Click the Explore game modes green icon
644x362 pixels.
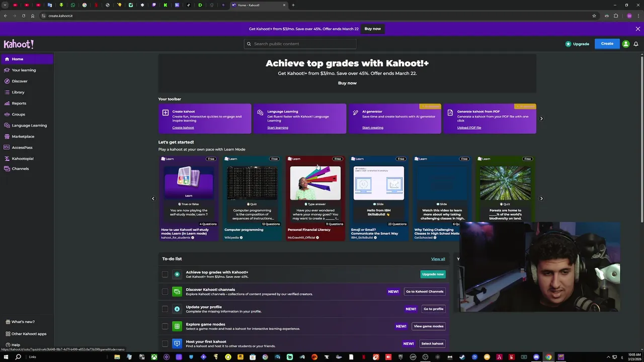[177, 326]
